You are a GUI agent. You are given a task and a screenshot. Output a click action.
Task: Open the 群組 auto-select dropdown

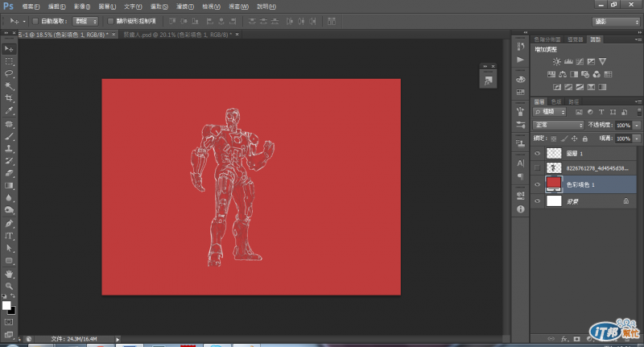coord(85,21)
